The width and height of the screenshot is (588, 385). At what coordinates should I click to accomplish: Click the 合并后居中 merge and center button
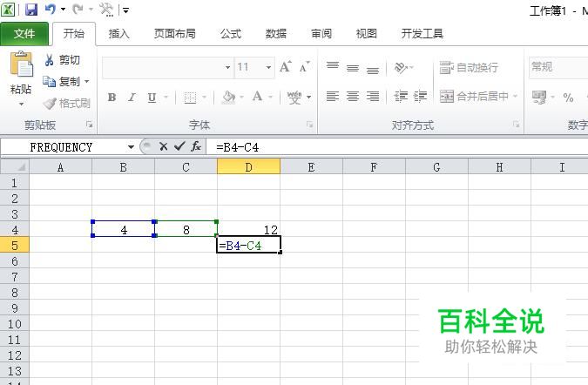click(x=474, y=97)
